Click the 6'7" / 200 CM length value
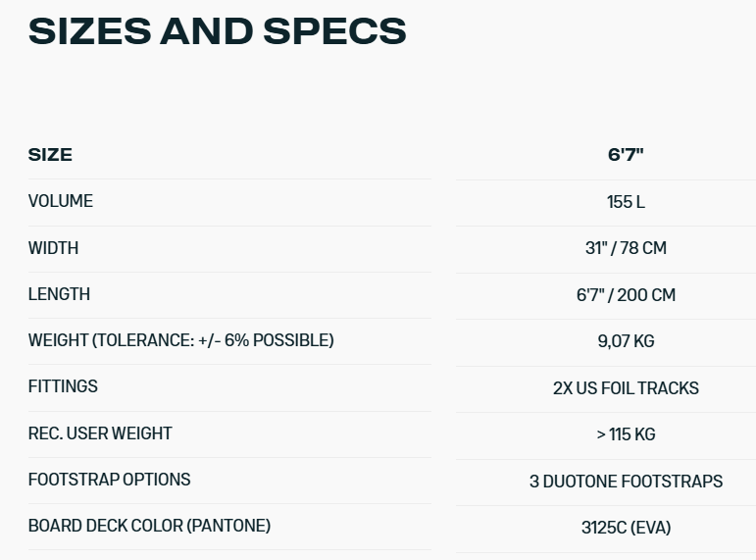Viewport: 756px width, 560px height. 626,295
